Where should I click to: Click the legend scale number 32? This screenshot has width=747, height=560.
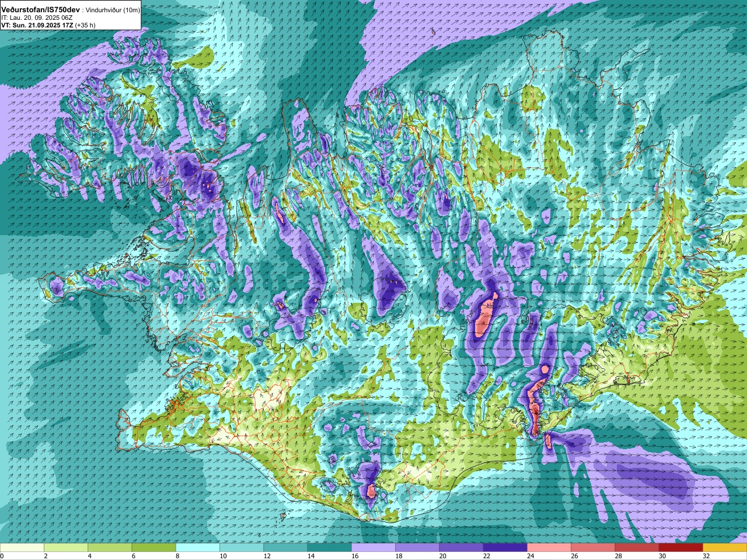click(x=706, y=556)
